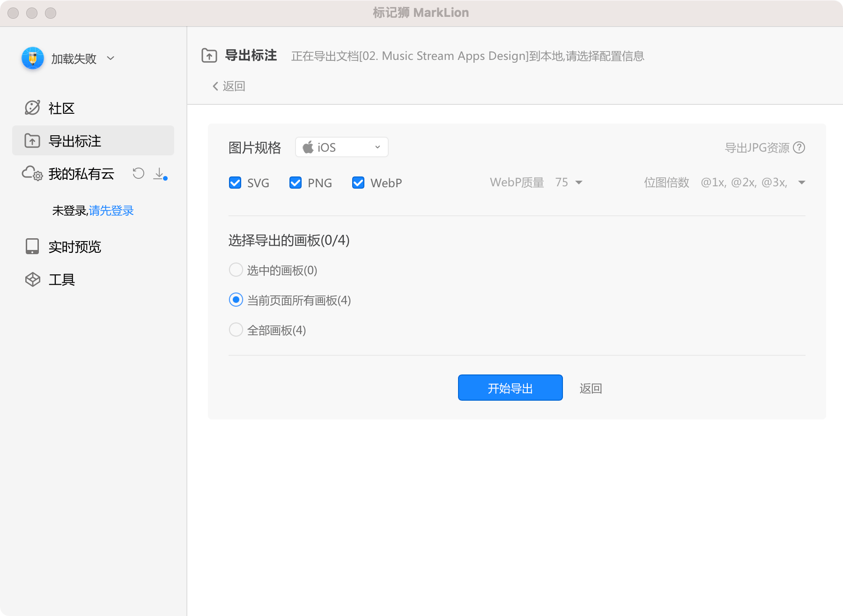This screenshot has width=843, height=616.
Task: Open the 社区 community section icon
Action: click(x=31, y=107)
